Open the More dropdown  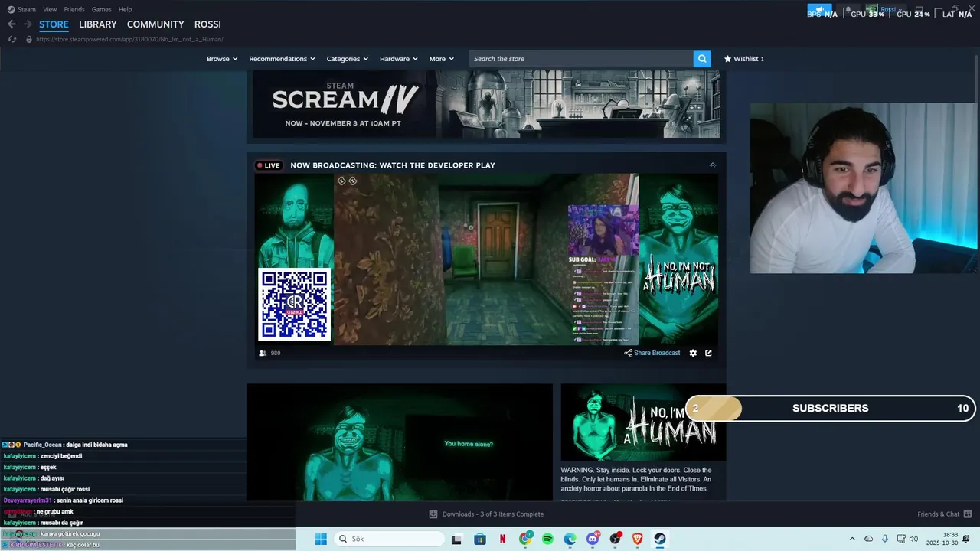(441, 59)
